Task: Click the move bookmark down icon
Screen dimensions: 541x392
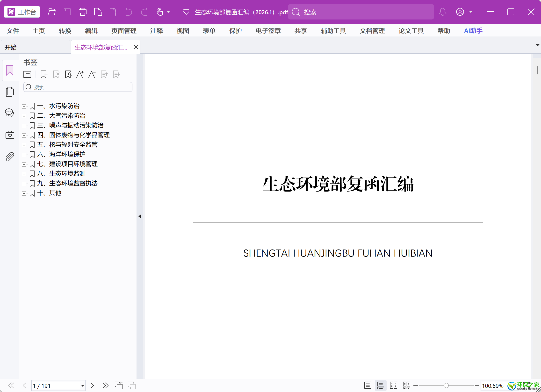Action: pos(116,74)
